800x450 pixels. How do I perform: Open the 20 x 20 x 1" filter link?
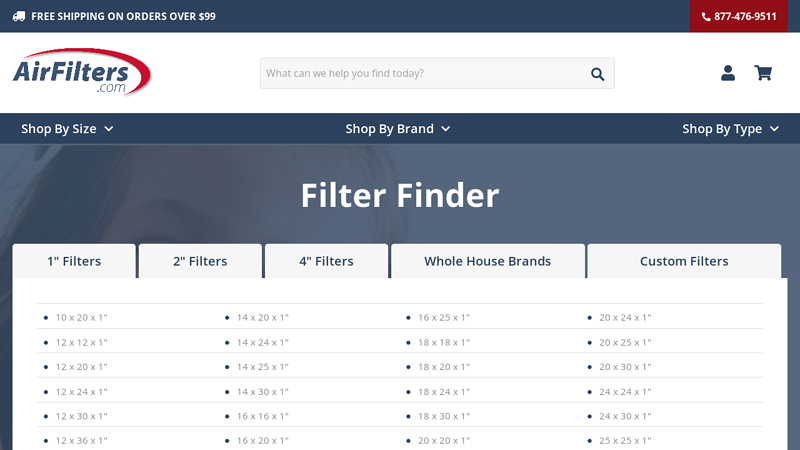[444, 440]
